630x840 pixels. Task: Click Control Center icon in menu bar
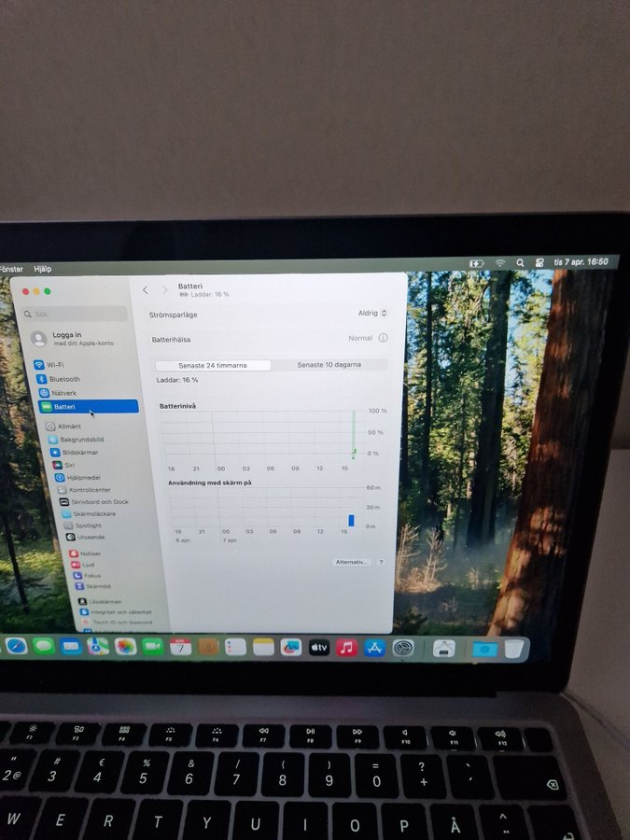tap(539, 263)
